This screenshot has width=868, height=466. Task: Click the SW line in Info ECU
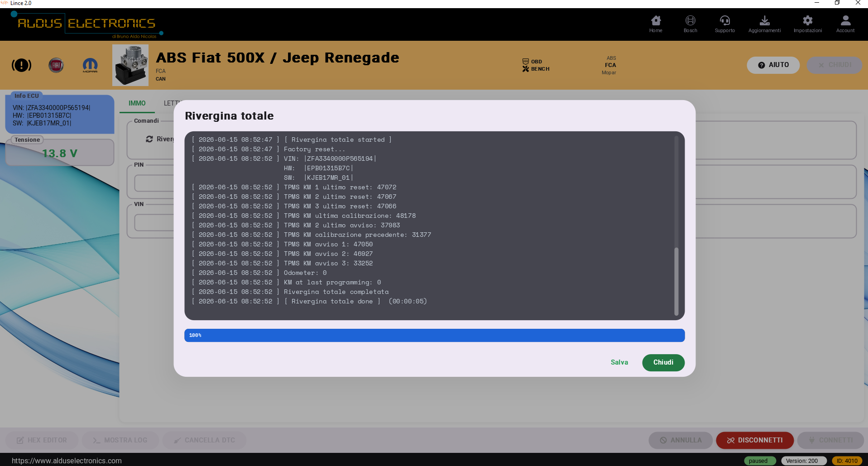(42, 123)
